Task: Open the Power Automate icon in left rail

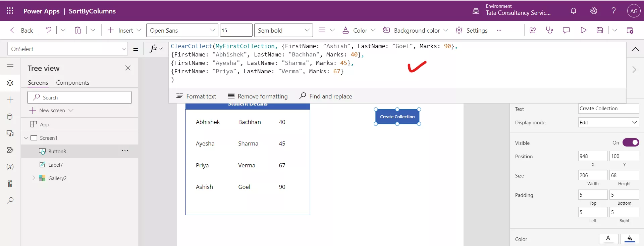Action: (x=10, y=150)
